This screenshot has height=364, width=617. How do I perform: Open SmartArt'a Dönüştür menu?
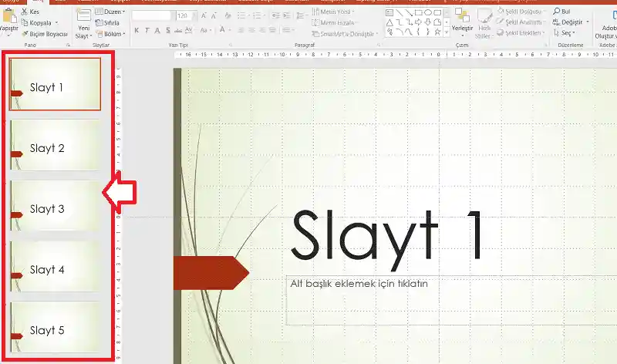[x=345, y=34]
